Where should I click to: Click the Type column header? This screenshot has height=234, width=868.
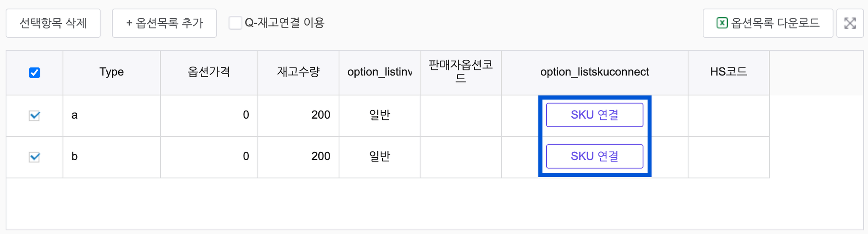pos(111,72)
